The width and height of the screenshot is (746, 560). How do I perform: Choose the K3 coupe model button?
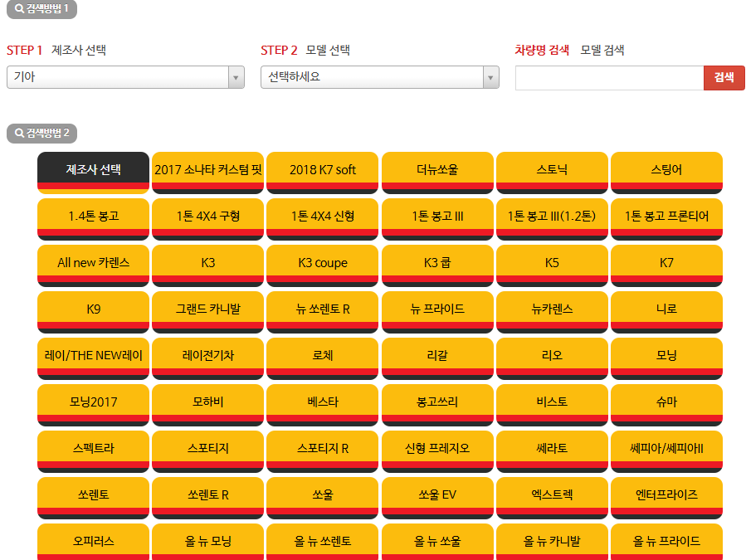(x=323, y=266)
